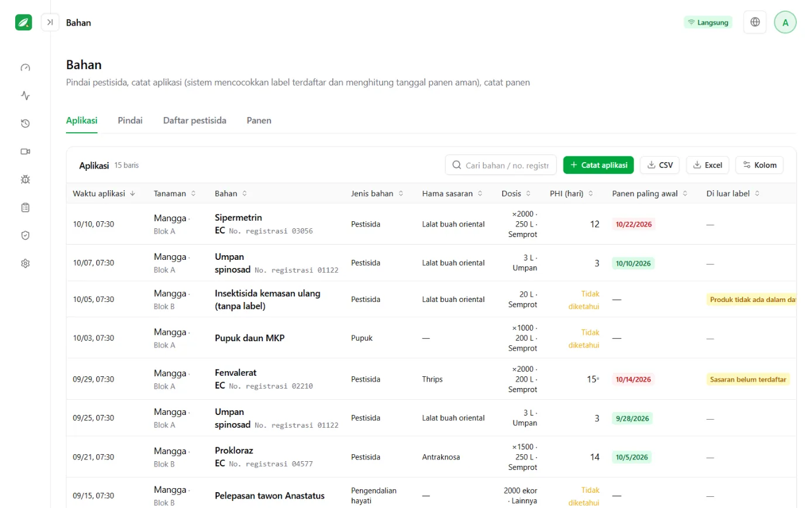Click the green 10/5/2026 harvest date badge
The width and height of the screenshot is (812, 508).
(632, 457)
